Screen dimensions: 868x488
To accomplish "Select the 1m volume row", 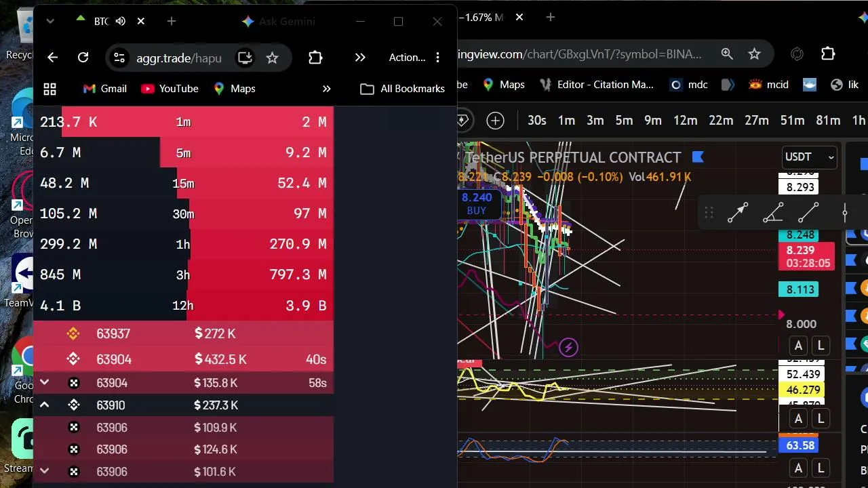I will pyautogui.click(x=183, y=122).
